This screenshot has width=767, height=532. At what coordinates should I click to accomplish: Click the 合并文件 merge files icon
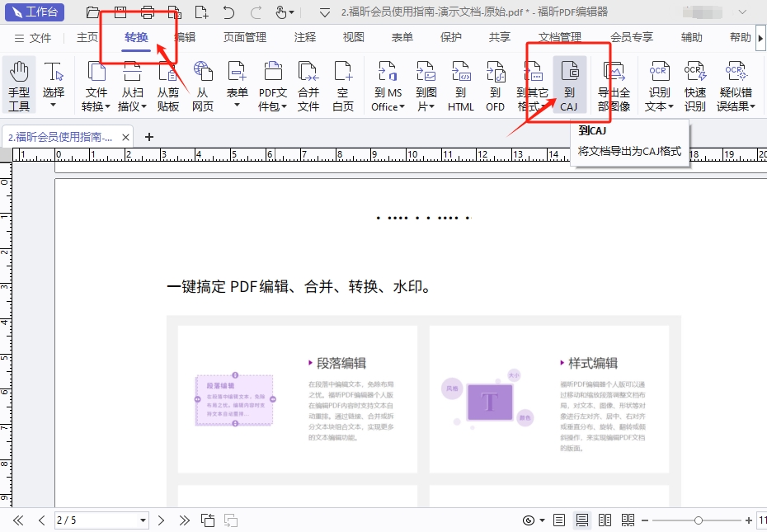coord(308,85)
